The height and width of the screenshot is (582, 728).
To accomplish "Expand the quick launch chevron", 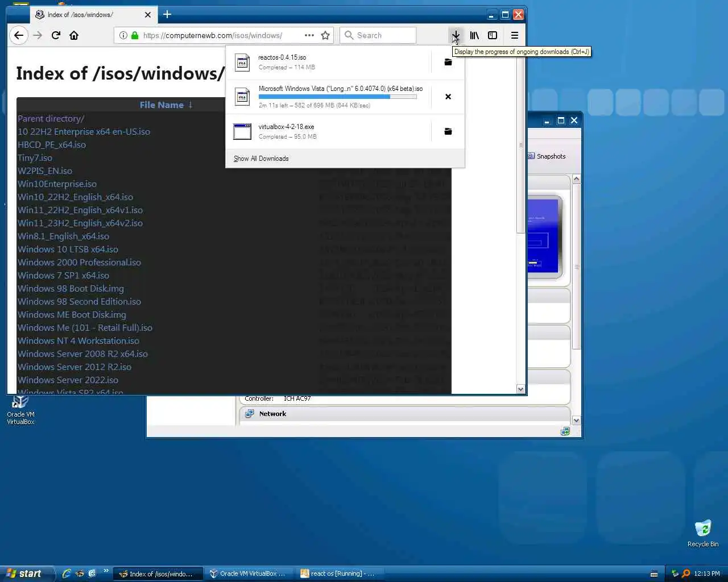I will [106, 571].
